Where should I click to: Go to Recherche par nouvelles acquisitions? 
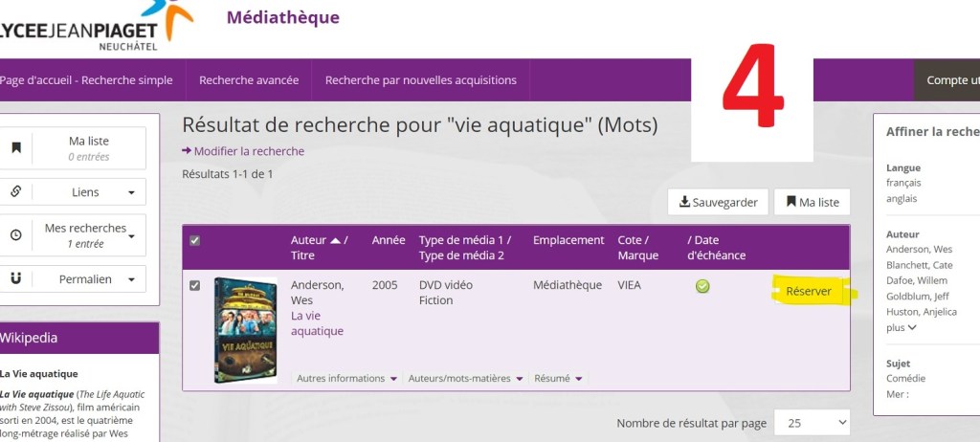421,80
